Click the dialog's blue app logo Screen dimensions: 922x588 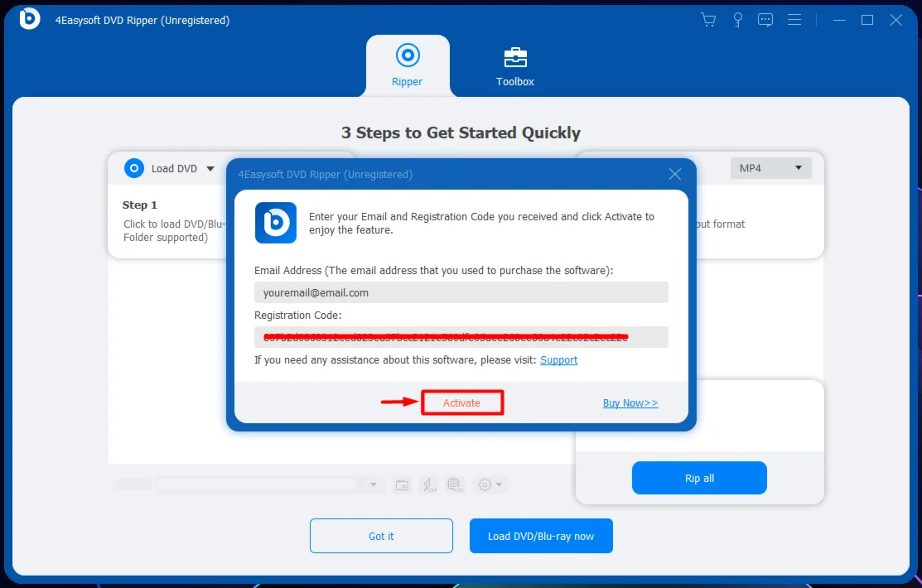tap(276, 223)
